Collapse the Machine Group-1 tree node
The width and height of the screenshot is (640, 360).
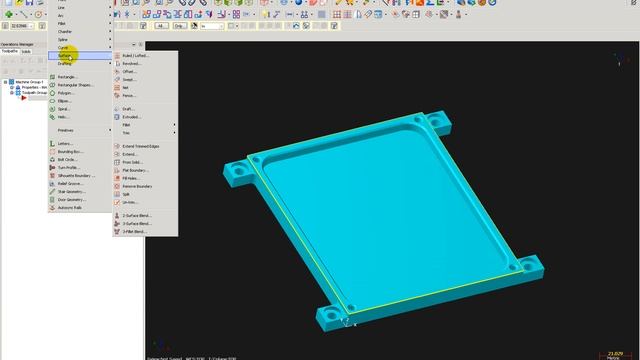(x=5, y=82)
